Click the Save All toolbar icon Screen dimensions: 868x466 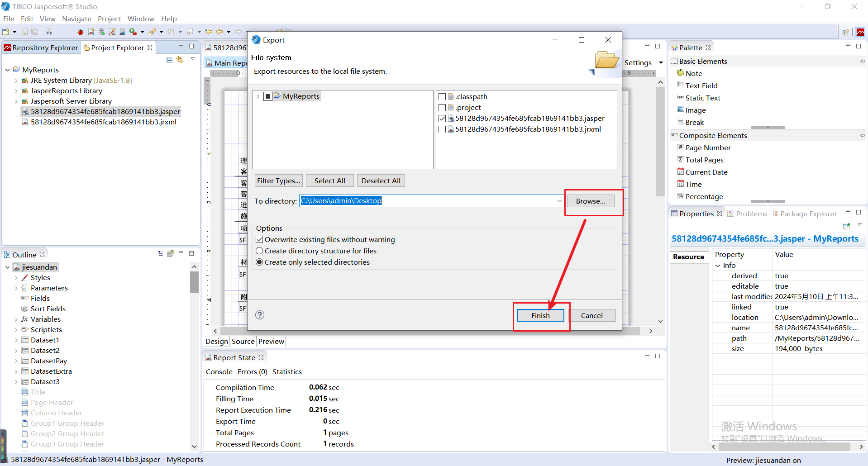pyautogui.click(x=34, y=32)
